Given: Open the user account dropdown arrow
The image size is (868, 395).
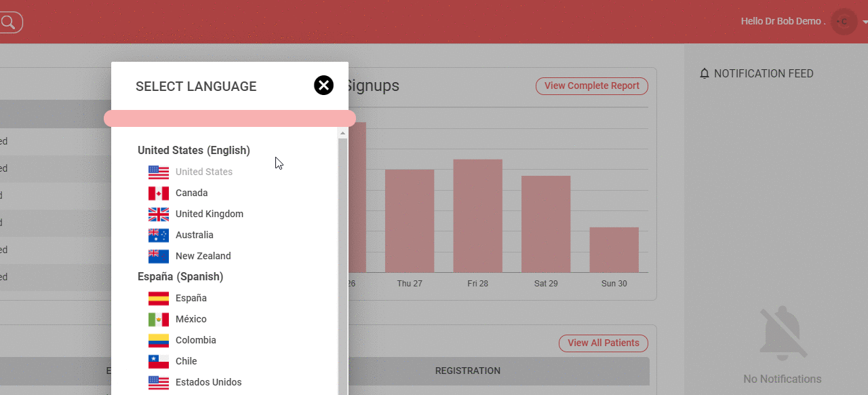Looking at the screenshot, I should coord(864,22).
